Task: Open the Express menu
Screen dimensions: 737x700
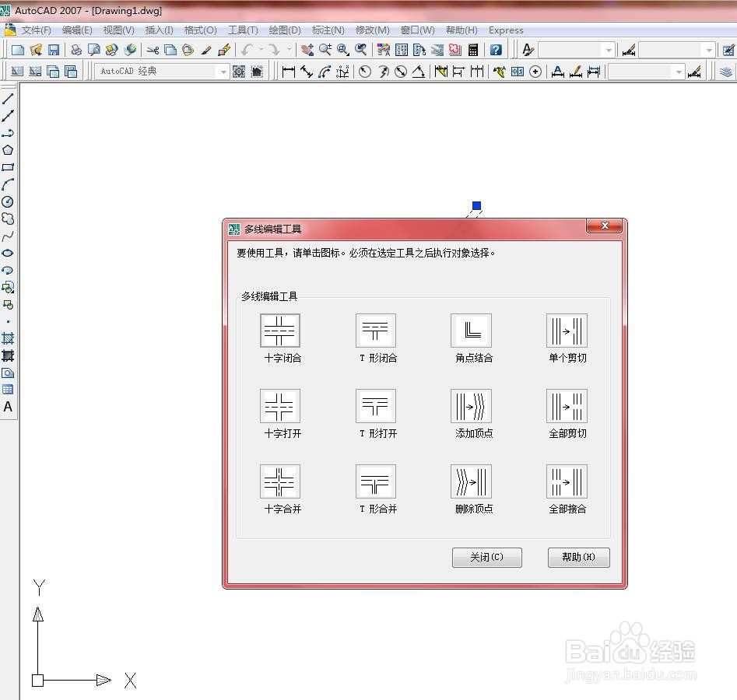Action: (506, 30)
